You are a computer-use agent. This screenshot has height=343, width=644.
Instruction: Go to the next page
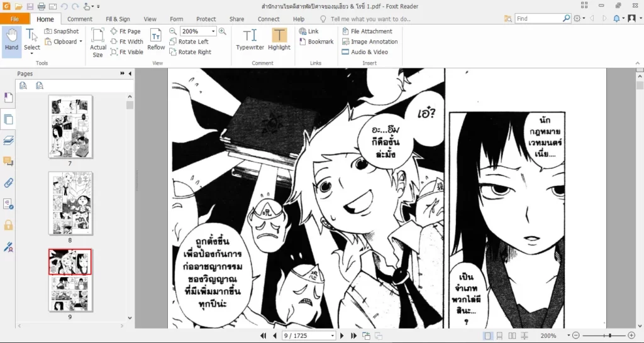click(341, 335)
